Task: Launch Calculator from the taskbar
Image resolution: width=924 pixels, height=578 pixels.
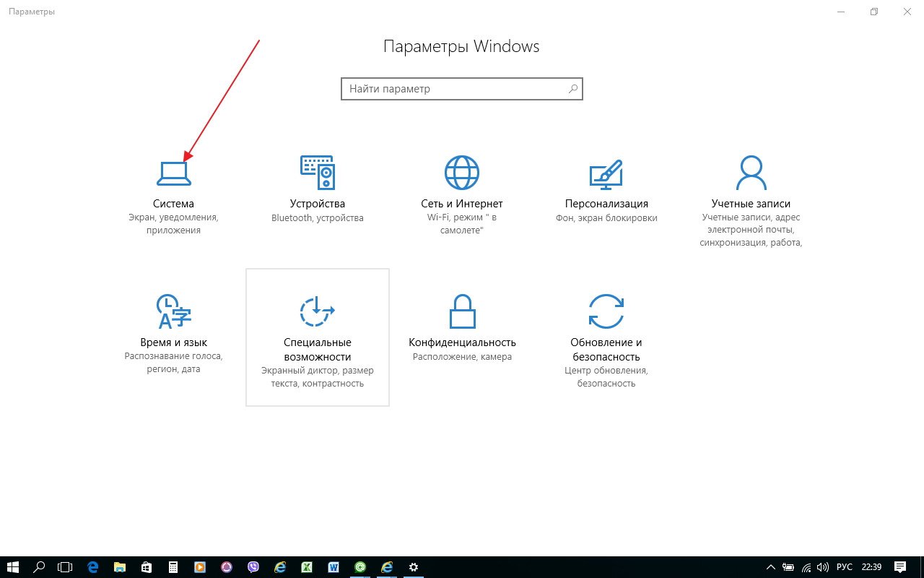Action: tap(173, 567)
